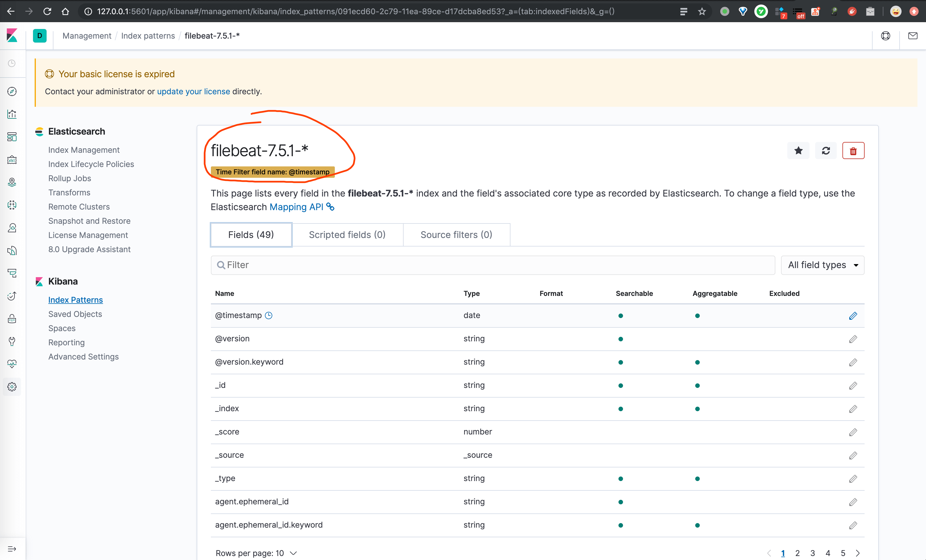Screen dimensions: 926x560
Task: Open Transforms in Elasticsearch section
Action: click(x=69, y=192)
